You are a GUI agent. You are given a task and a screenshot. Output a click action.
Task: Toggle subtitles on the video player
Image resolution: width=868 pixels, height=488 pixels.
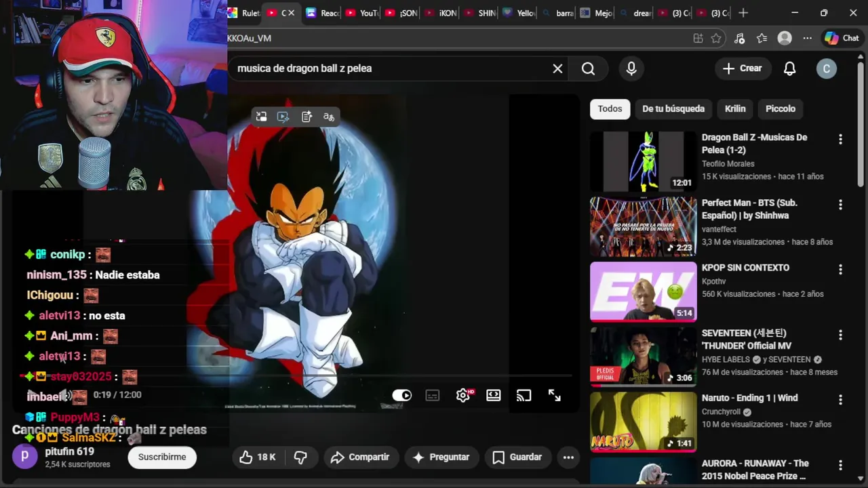[433, 395]
